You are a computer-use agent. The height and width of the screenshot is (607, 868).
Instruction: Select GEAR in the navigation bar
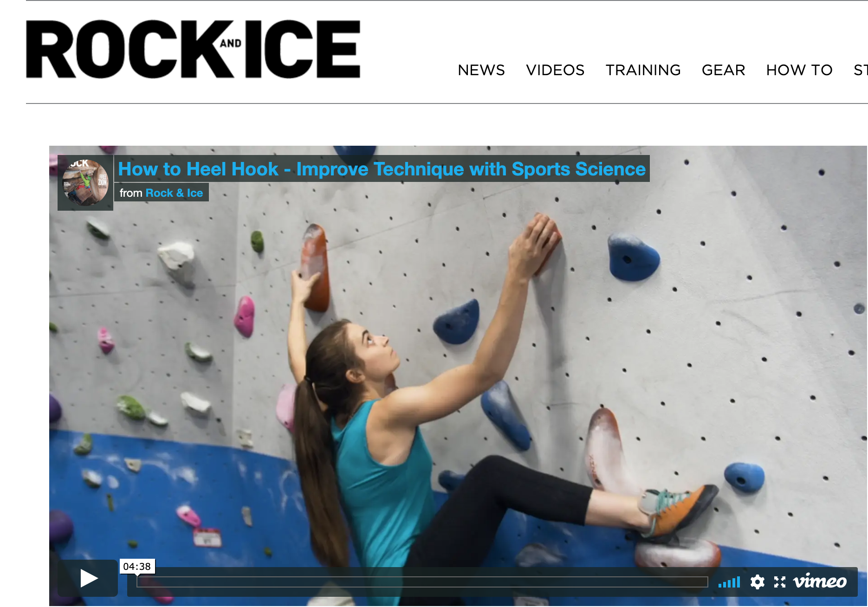(x=723, y=70)
